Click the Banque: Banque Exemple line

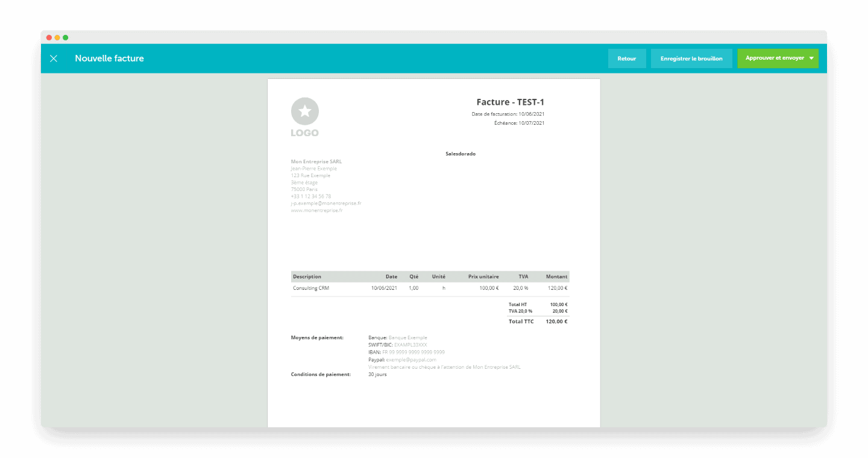coord(397,337)
